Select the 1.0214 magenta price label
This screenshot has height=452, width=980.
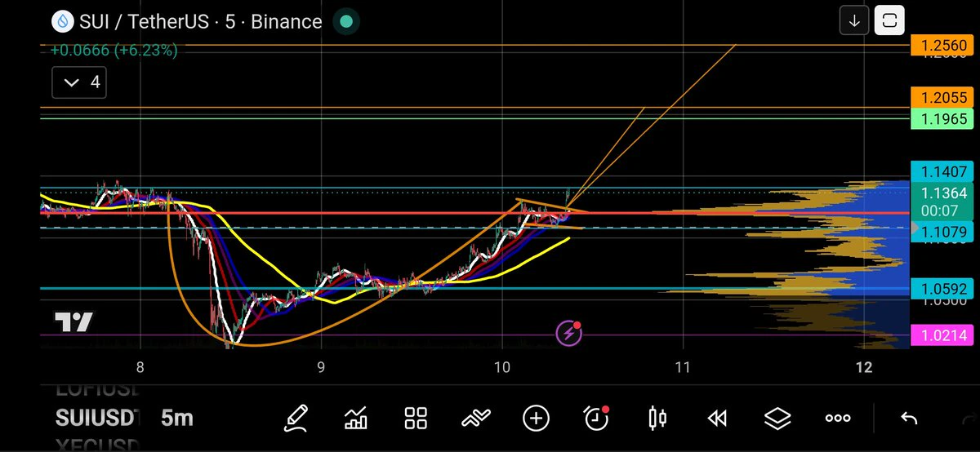click(x=942, y=334)
